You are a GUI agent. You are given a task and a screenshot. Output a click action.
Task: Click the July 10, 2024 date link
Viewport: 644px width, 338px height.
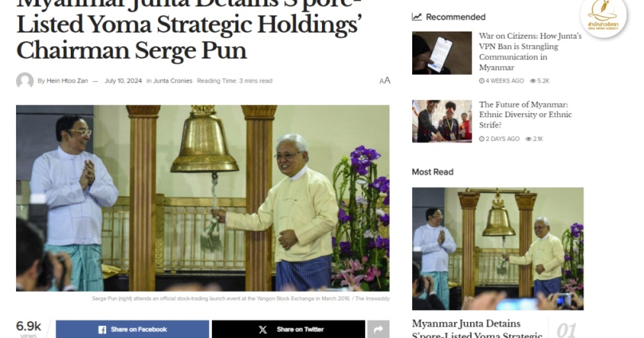123,81
